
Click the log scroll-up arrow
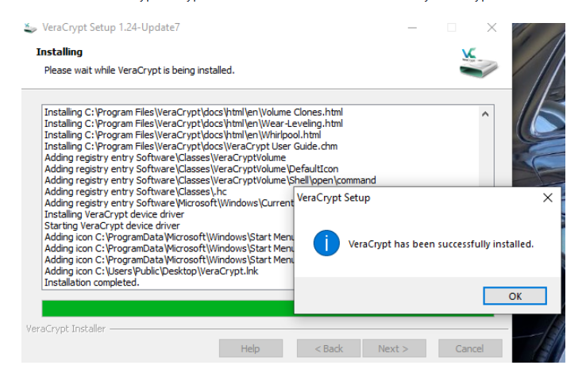[x=485, y=114]
